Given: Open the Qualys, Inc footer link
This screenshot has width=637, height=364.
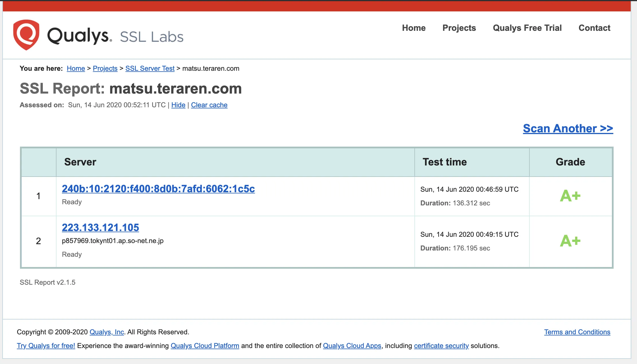Looking at the screenshot, I should click(107, 332).
